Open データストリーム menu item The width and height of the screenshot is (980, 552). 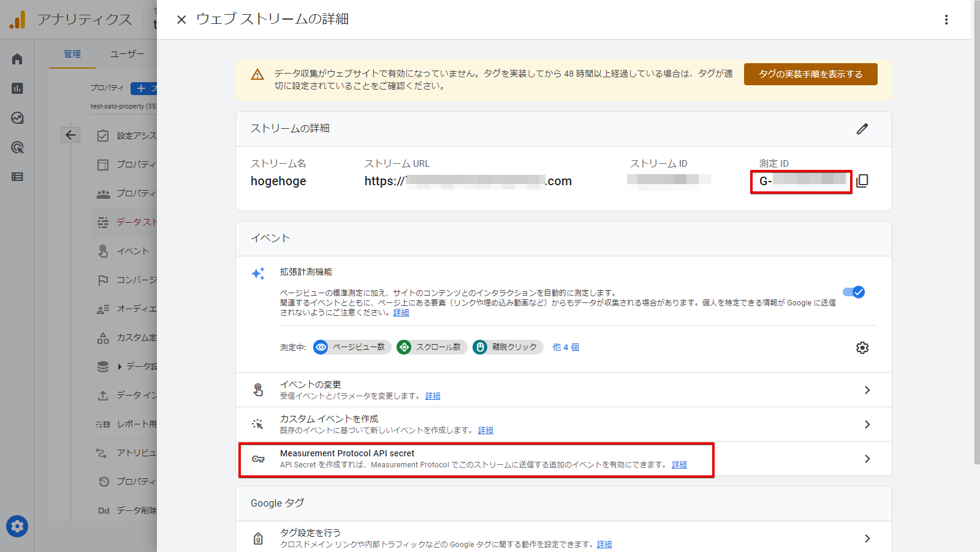125,222
